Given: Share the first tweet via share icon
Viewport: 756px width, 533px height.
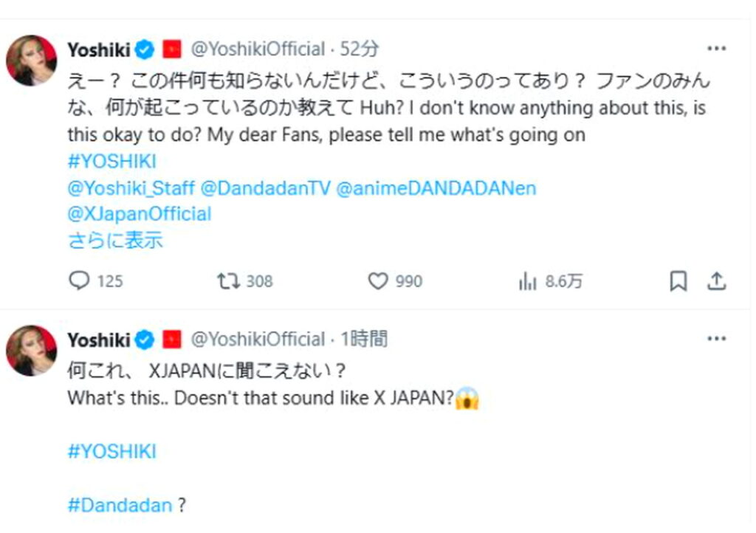Looking at the screenshot, I should tap(716, 281).
